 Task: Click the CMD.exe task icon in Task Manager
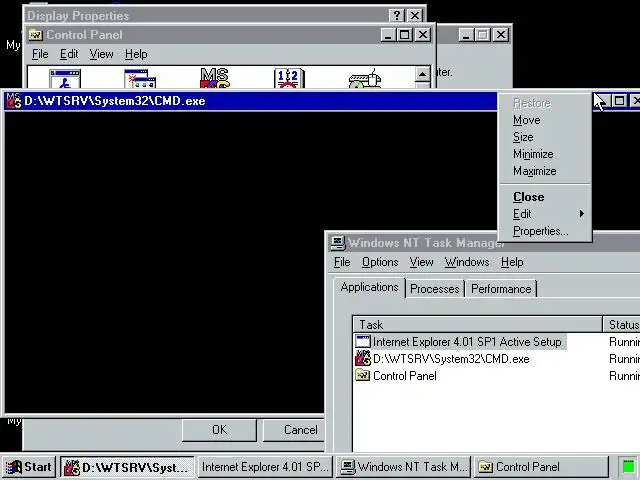point(362,358)
